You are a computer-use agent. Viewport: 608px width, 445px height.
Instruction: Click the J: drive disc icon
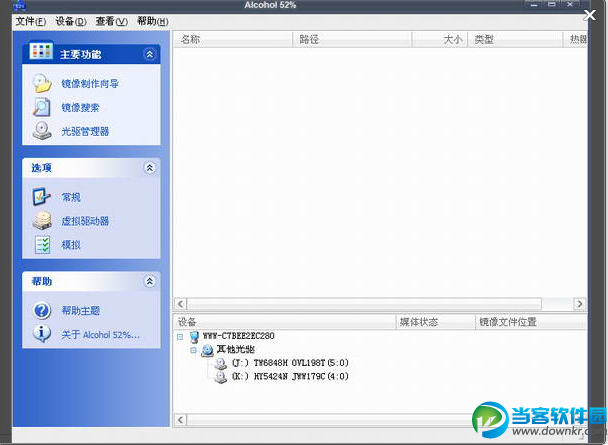tap(221, 363)
